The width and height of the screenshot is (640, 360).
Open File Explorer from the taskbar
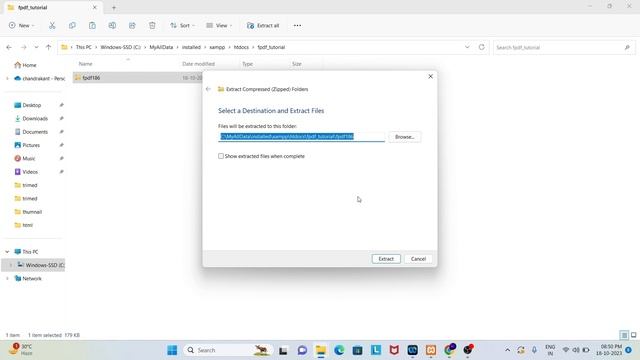(x=321, y=350)
